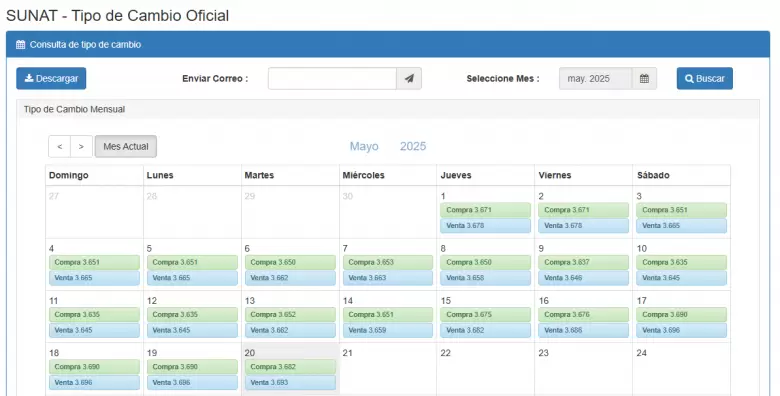Click Venta 3.645 on May 10
Viewport: 780px width, 396px height.
682,278
